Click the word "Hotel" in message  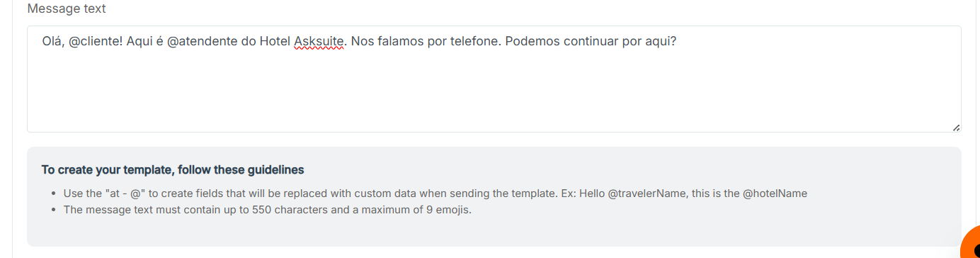pyautogui.click(x=275, y=42)
